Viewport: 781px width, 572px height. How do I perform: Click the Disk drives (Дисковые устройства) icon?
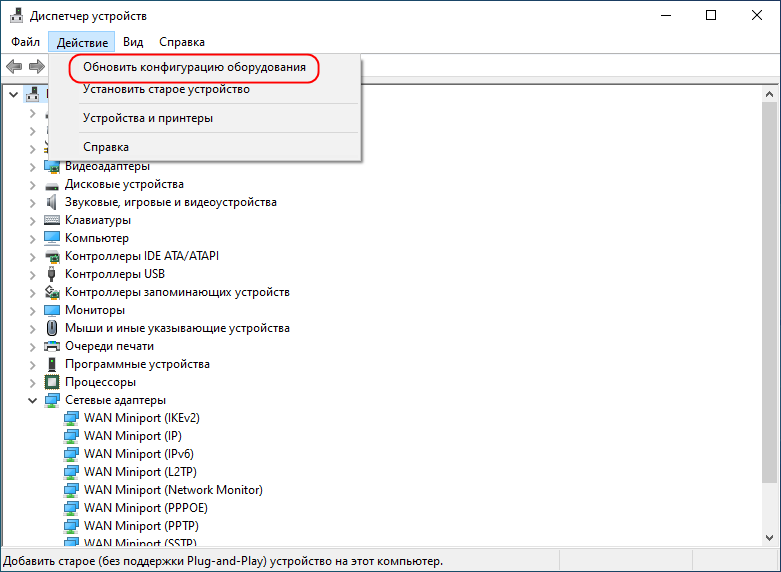pos(52,184)
